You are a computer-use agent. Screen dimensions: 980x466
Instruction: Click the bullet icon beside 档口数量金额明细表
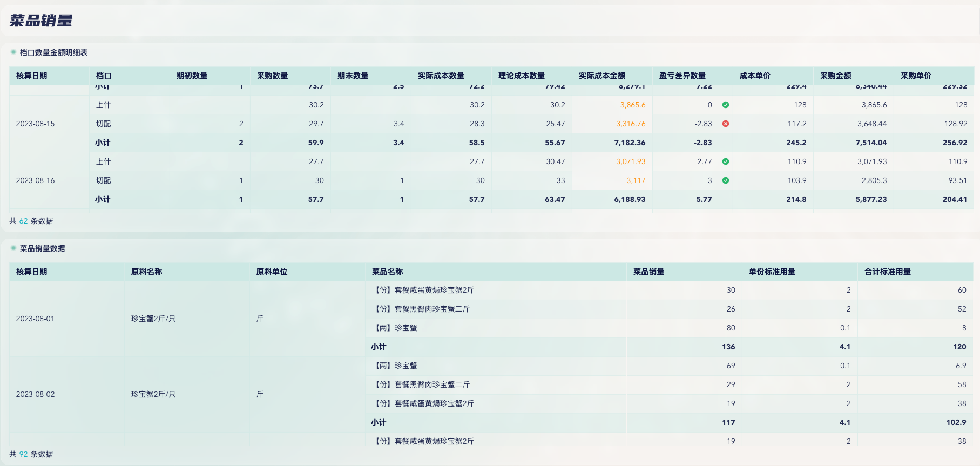click(x=13, y=52)
